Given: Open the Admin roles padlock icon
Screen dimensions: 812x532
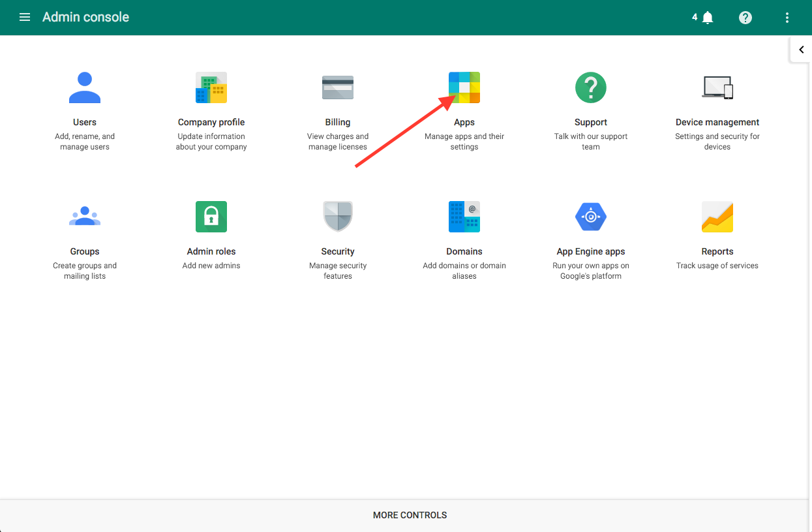Looking at the screenshot, I should pos(211,217).
